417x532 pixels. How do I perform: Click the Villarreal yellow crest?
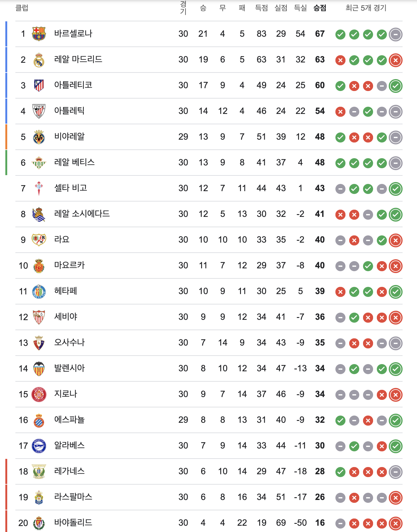click(x=39, y=137)
